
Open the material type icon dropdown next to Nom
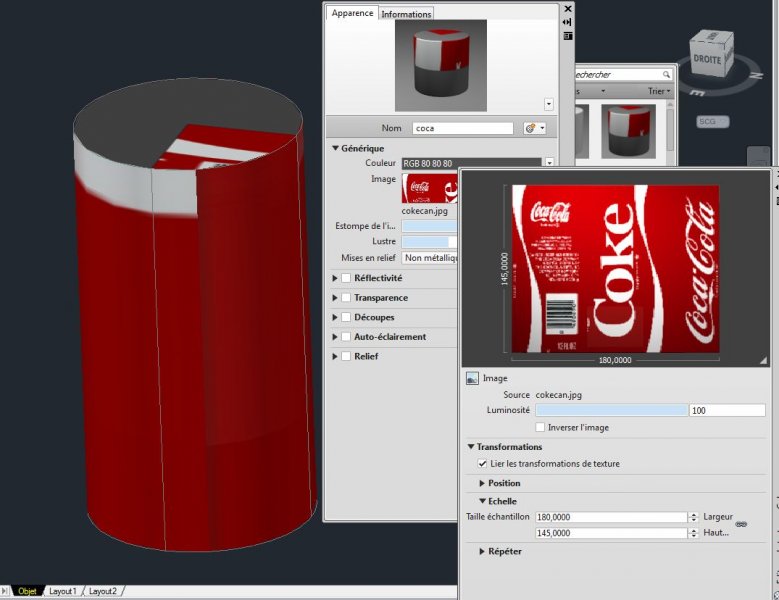tap(535, 128)
